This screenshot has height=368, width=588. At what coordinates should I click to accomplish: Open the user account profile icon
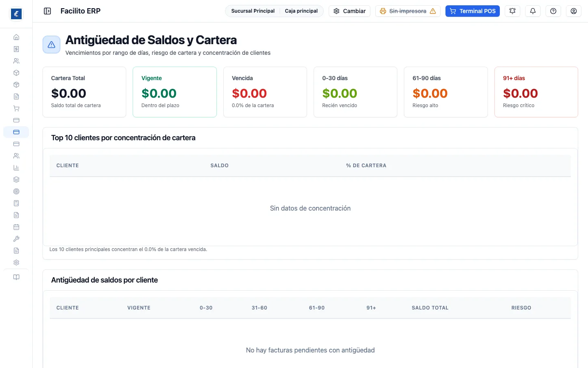(574, 11)
